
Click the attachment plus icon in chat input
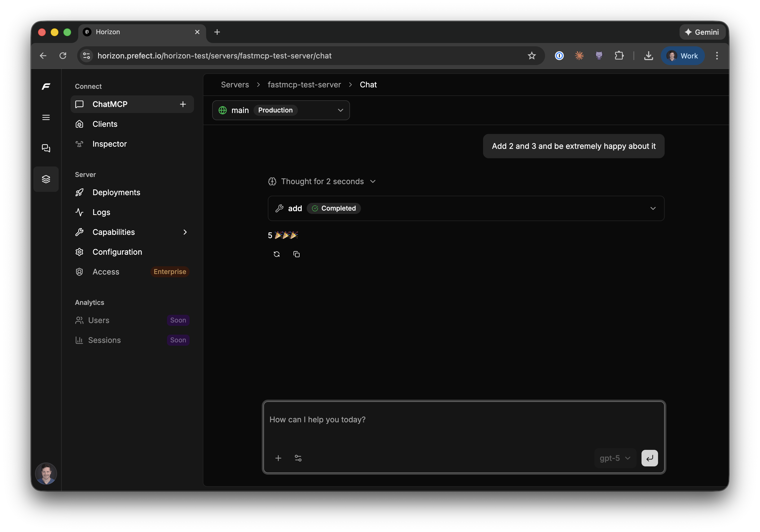[x=278, y=458]
